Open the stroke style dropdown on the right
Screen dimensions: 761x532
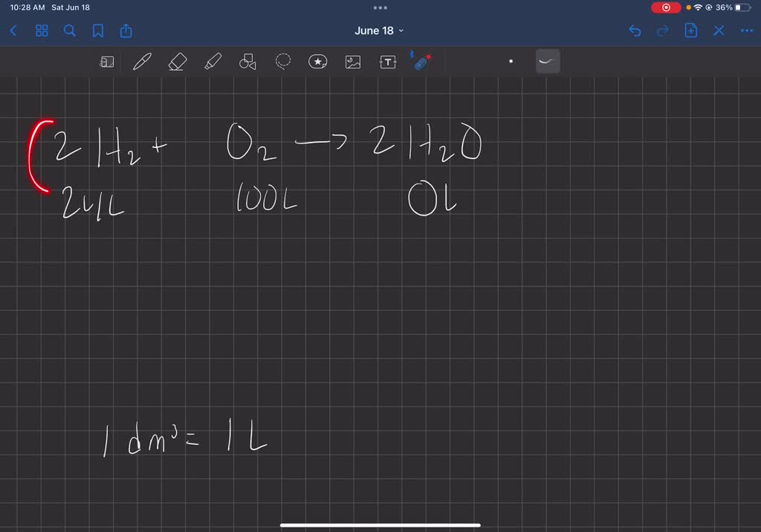[x=548, y=61]
